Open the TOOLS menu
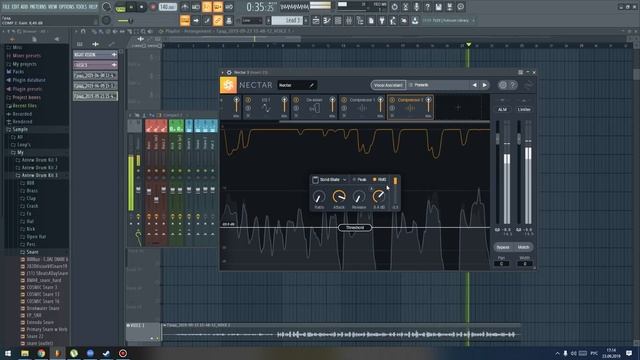The height and width of the screenshot is (360, 640). (x=82, y=7)
